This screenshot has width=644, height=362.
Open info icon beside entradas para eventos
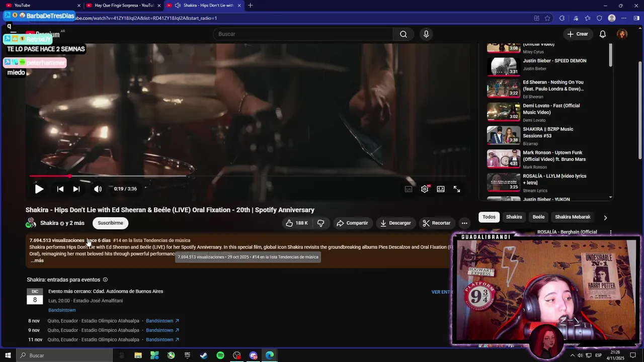coord(105,280)
